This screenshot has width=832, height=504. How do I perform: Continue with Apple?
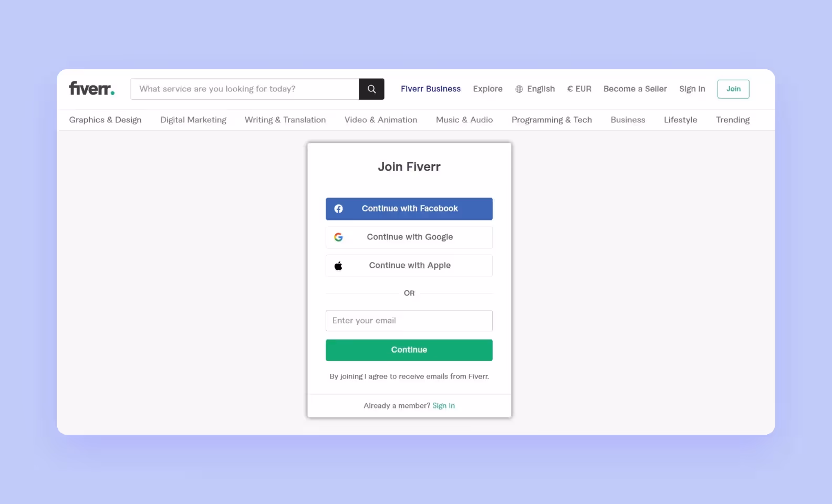coord(409,266)
